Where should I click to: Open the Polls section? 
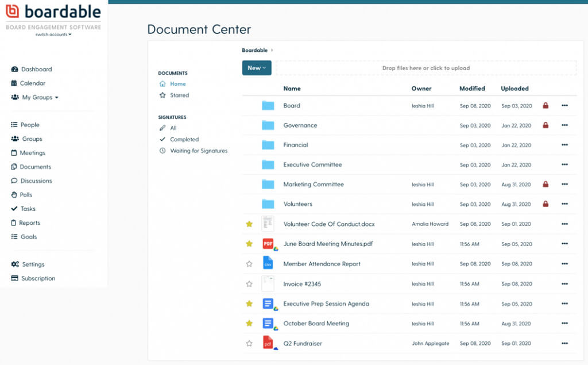tap(25, 195)
